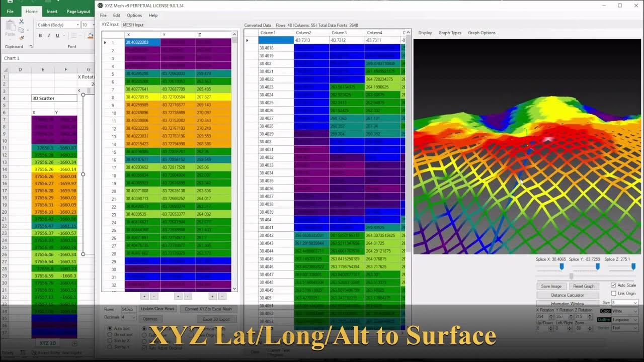Click the XYZ Mesh app icon in title bar

100,6
